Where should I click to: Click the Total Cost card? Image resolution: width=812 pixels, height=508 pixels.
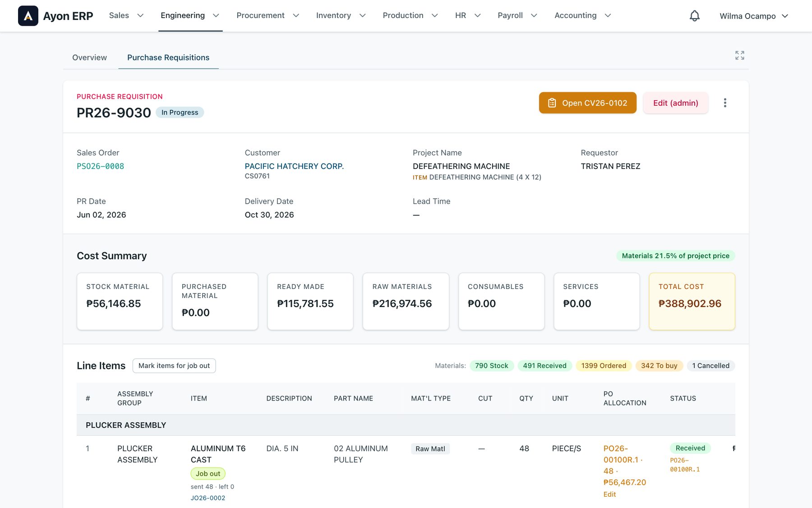(x=692, y=301)
